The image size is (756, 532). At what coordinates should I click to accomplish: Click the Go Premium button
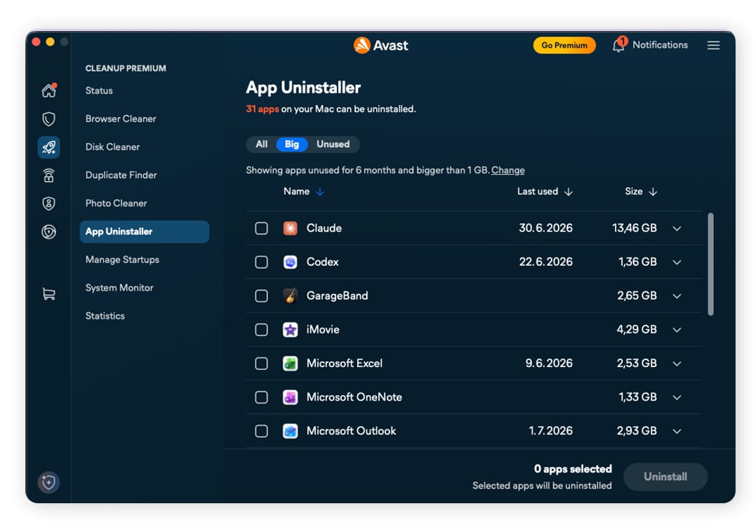coord(564,46)
